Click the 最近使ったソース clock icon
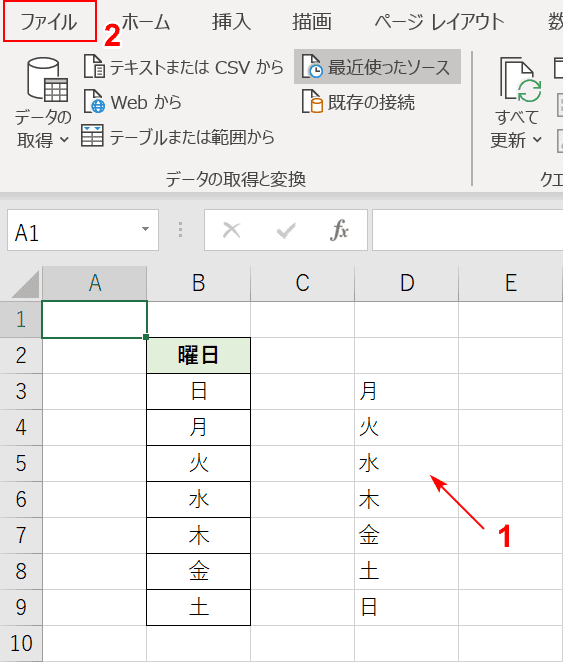This screenshot has height=662, width=563. (x=312, y=66)
